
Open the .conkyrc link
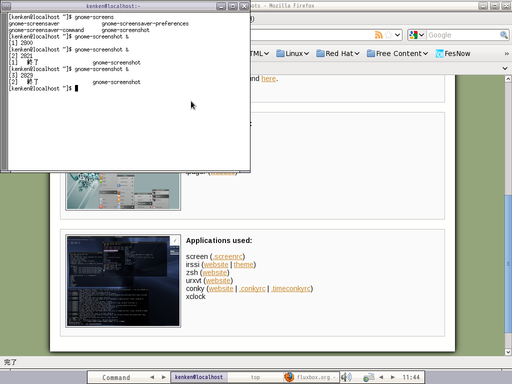point(252,289)
